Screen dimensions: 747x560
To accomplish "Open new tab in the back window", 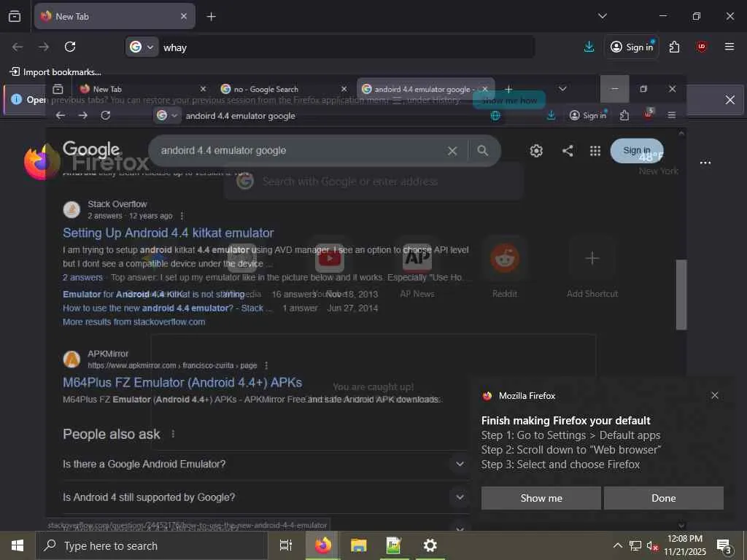I will (211, 17).
